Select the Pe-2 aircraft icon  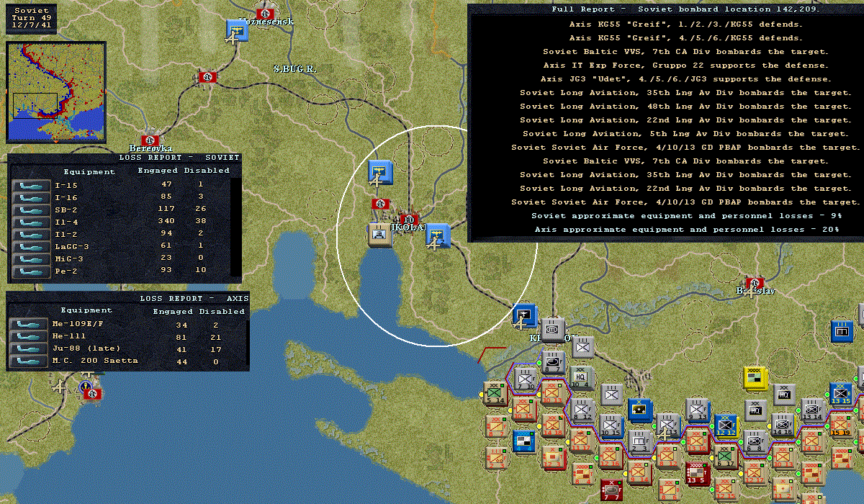pos(31,271)
